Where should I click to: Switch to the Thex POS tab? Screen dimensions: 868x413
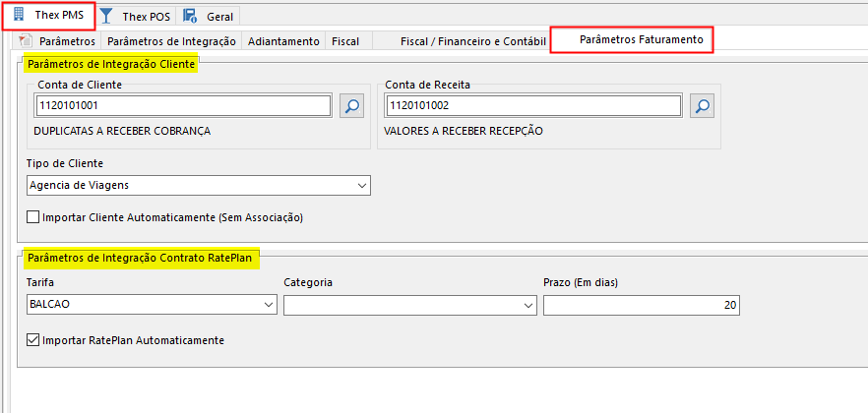[146, 17]
